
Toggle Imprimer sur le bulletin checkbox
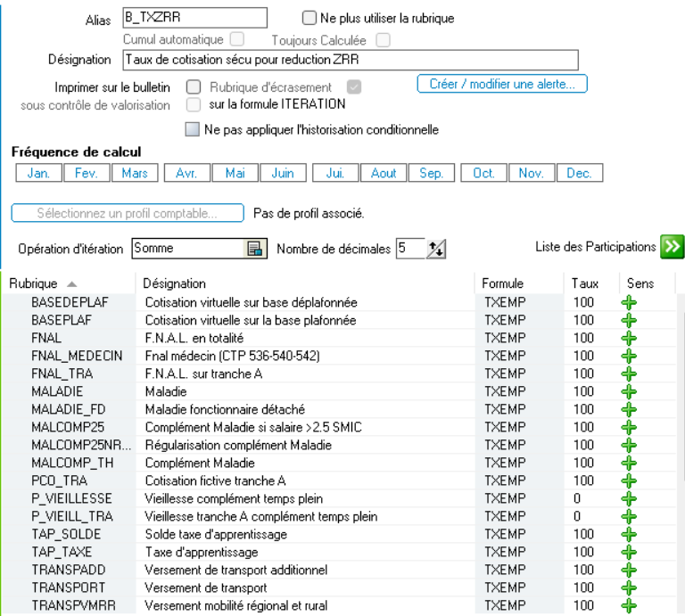(193, 87)
